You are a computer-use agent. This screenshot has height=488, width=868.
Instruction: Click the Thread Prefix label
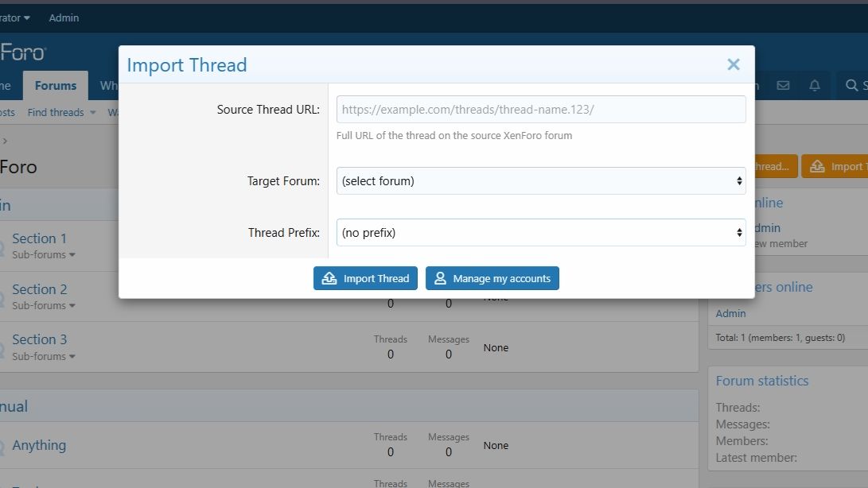tap(284, 232)
